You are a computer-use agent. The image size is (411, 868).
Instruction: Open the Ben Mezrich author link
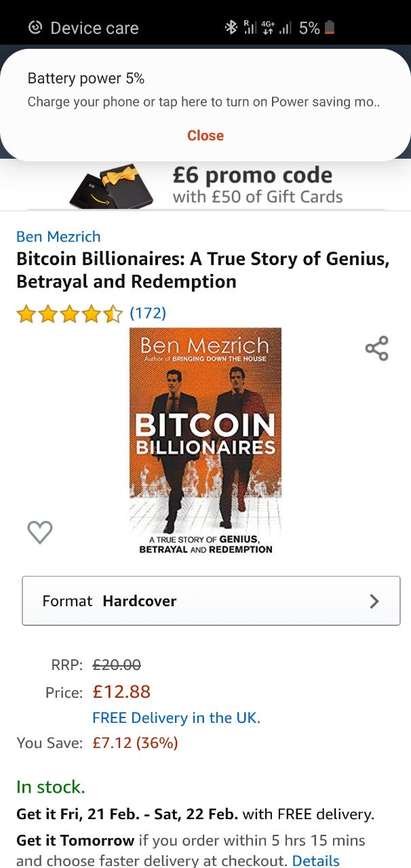click(x=58, y=237)
